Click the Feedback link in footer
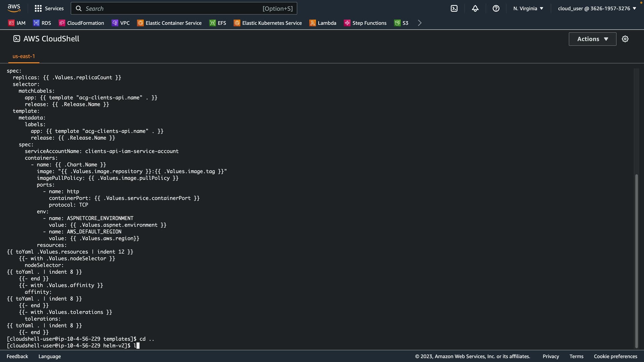The width and height of the screenshot is (644, 362). click(x=17, y=356)
